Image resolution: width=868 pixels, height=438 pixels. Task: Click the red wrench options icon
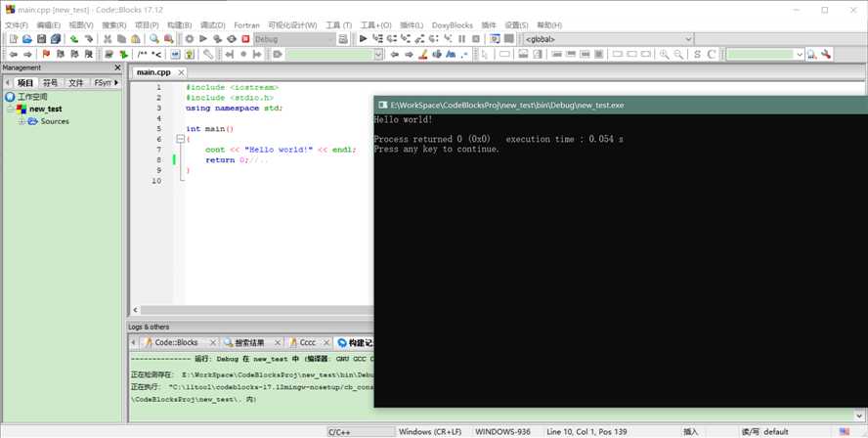pyautogui.click(x=826, y=54)
